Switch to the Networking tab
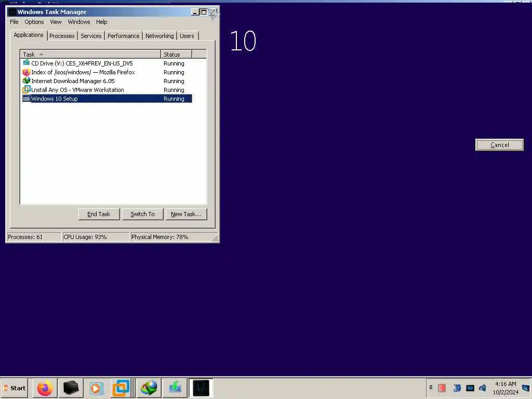Image resolution: width=532 pixels, height=399 pixels. [x=159, y=36]
